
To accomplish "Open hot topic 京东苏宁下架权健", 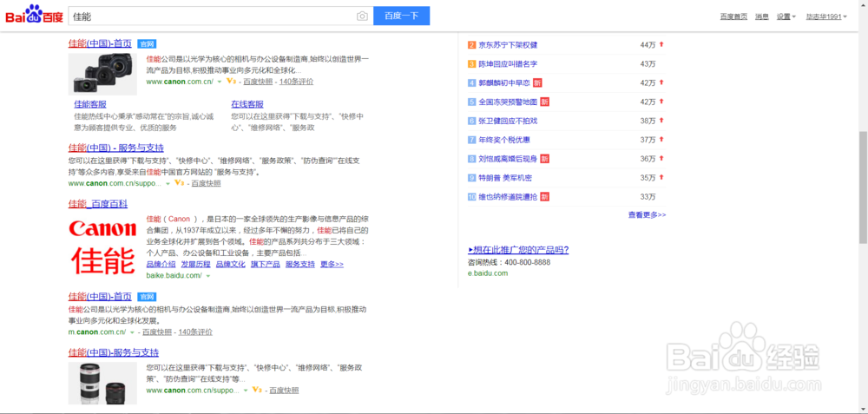I will tap(508, 45).
